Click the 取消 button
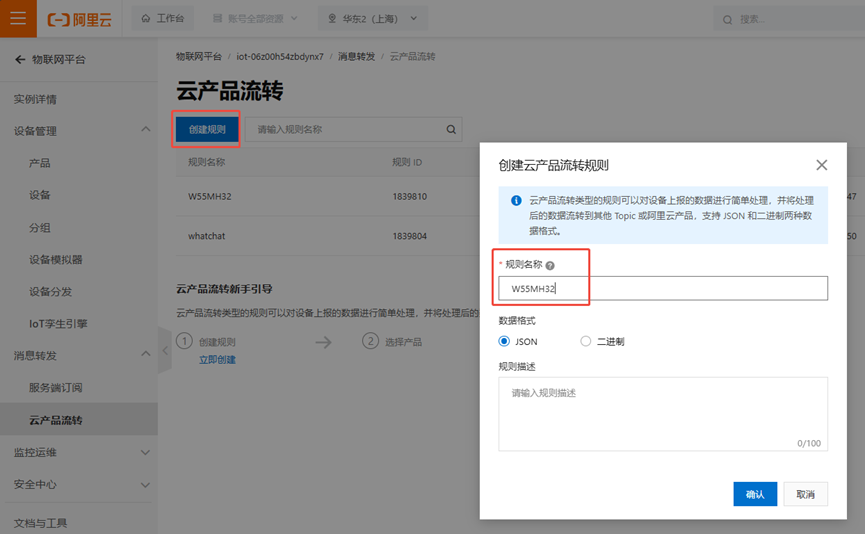Viewport: 865px width, 534px height. pyautogui.click(x=805, y=494)
